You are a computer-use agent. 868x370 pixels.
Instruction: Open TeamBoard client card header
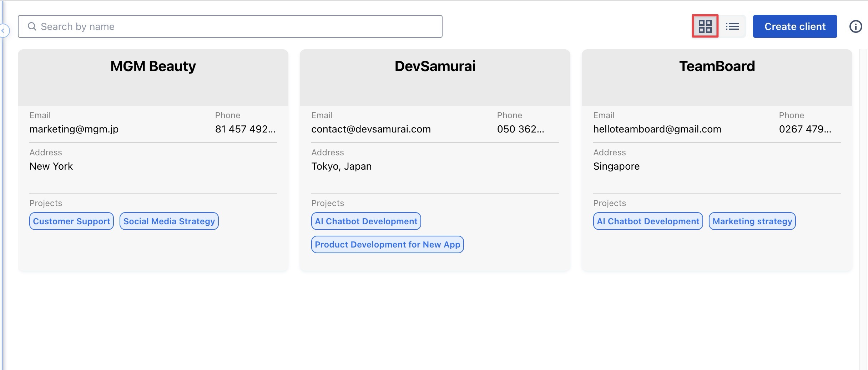point(717,66)
